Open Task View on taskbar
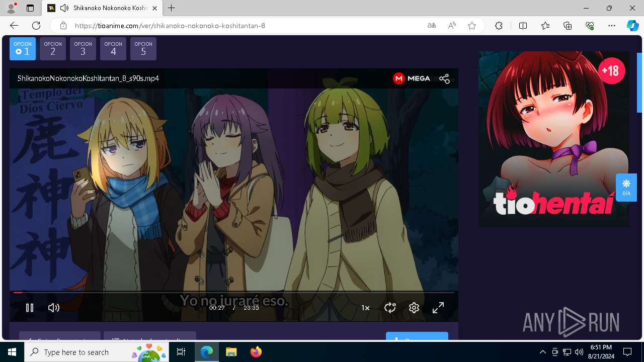Image resolution: width=644 pixels, height=362 pixels. (x=181, y=352)
